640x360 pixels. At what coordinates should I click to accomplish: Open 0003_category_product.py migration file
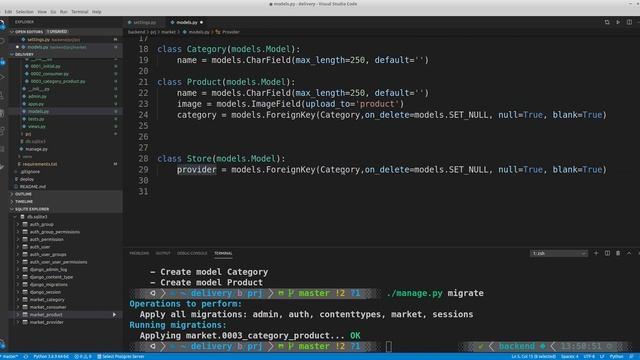click(58, 82)
